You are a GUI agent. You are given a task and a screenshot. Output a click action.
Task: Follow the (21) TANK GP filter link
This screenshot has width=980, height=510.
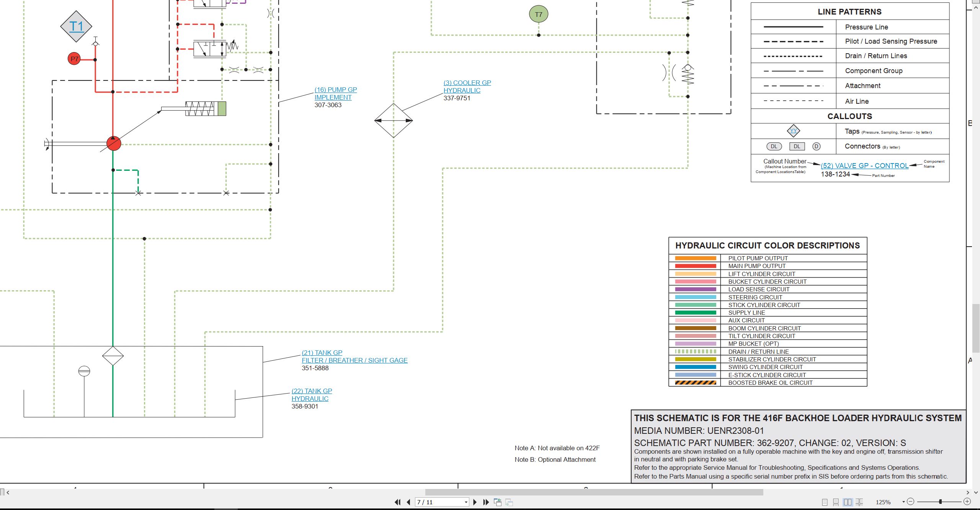pyautogui.click(x=354, y=356)
